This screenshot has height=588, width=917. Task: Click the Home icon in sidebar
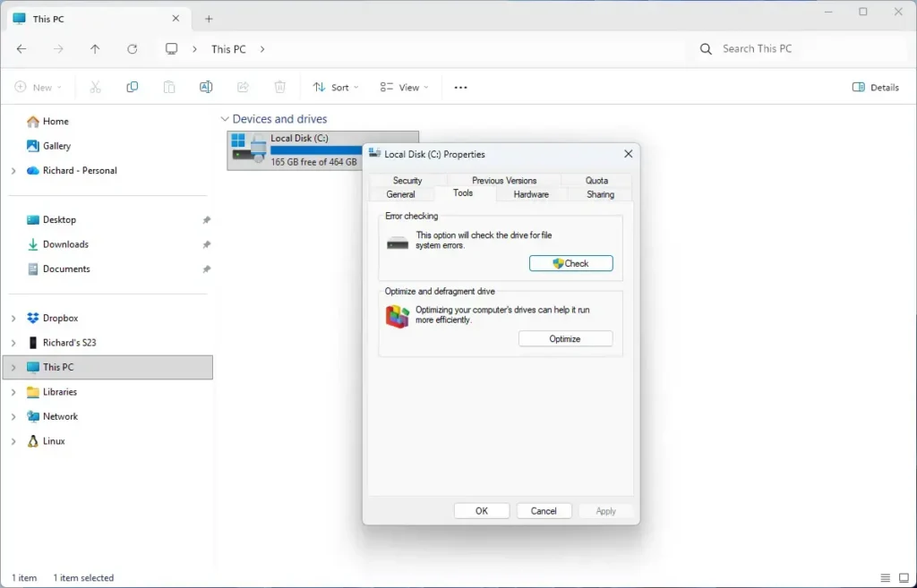pos(33,122)
